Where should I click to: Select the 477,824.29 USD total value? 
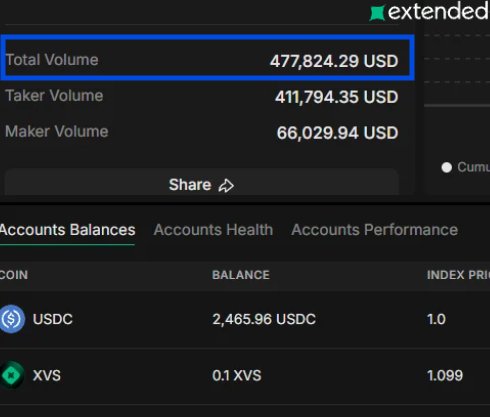coord(334,61)
